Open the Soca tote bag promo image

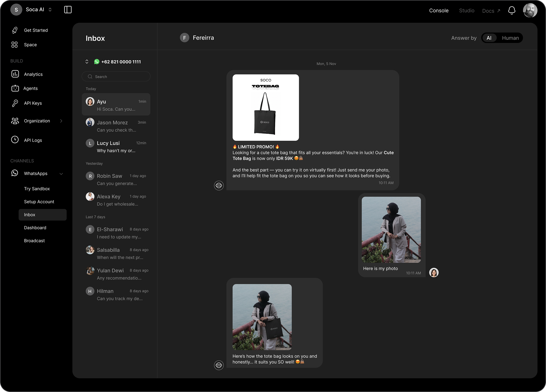(265, 107)
